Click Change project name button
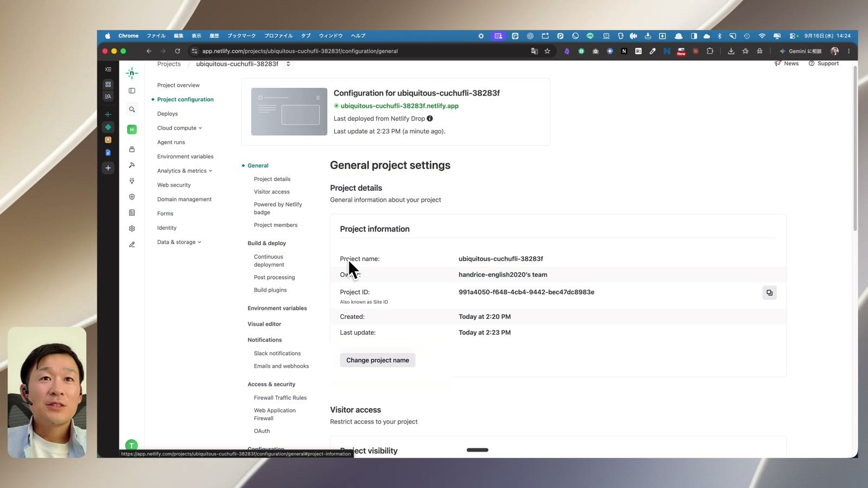The image size is (868, 488). click(x=378, y=360)
